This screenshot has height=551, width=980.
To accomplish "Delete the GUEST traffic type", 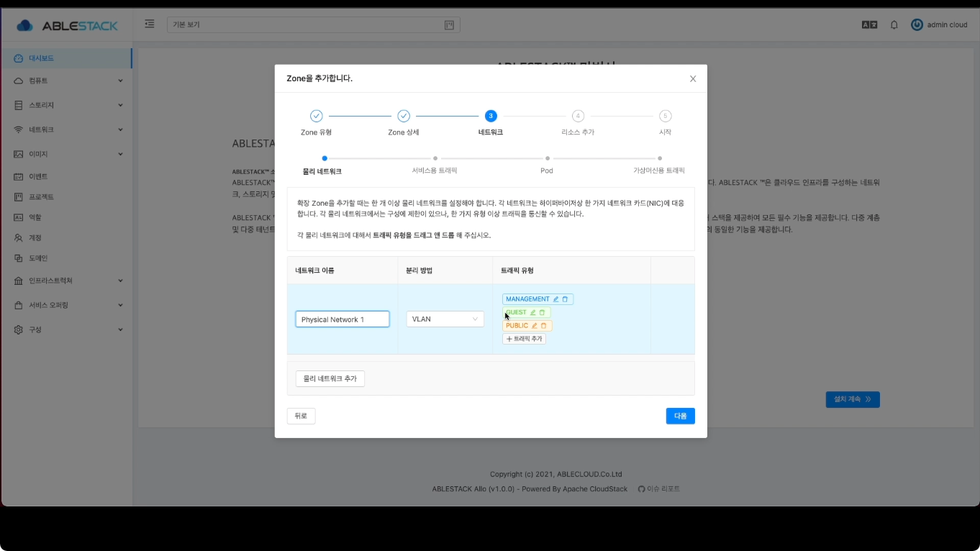I will coord(543,312).
